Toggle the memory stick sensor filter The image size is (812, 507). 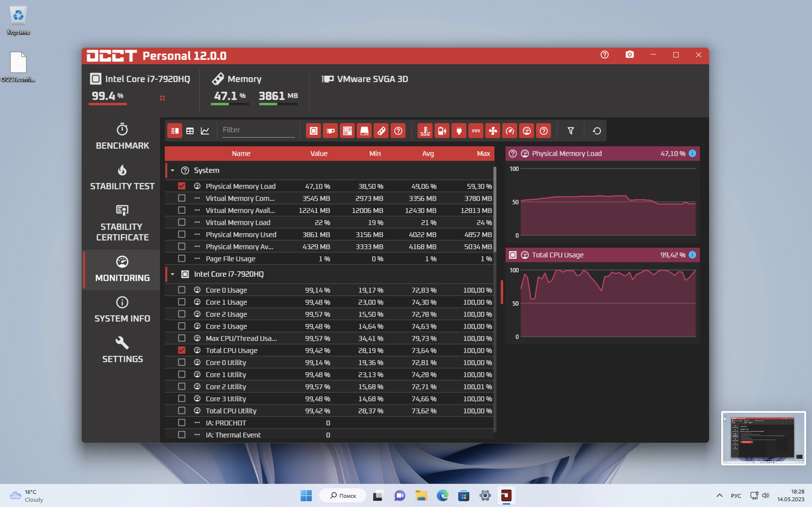click(x=381, y=131)
